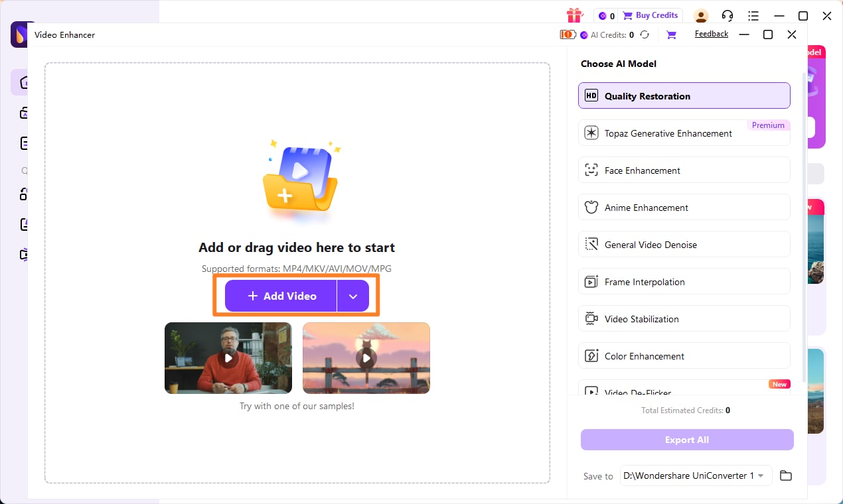The image size is (843, 504).
Task: Select the Quality Restoration AI model
Action: pyautogui.click(x=684, y=95)
